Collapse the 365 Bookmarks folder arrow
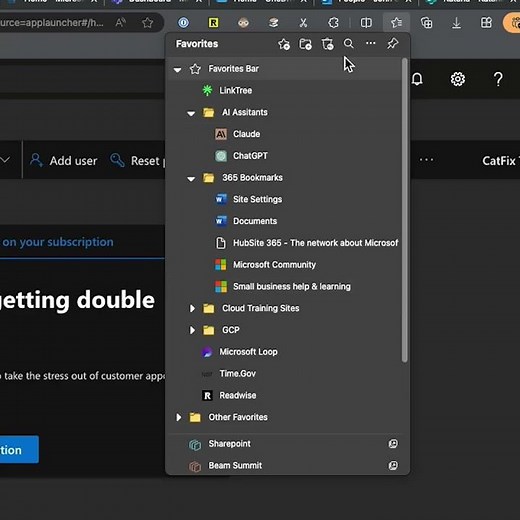The width and height of the screenshot is (520, 520). [191, 178]
